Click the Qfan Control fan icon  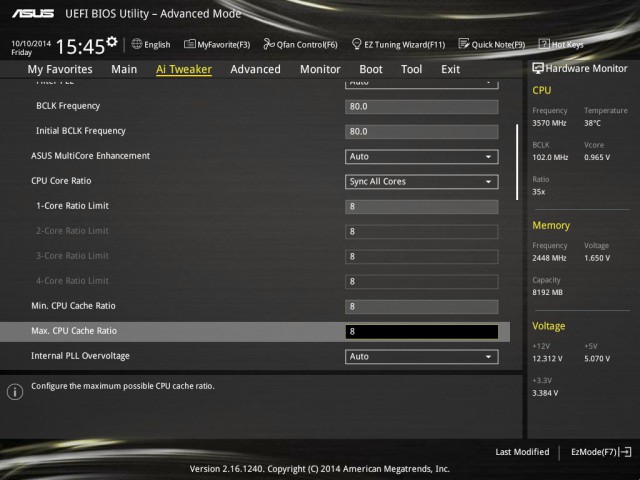(269, 44)
